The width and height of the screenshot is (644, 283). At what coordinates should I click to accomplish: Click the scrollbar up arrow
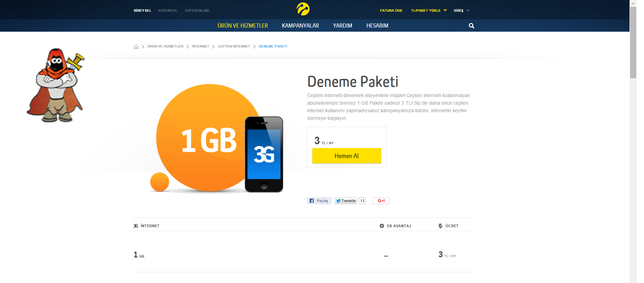tap(633, 3)
